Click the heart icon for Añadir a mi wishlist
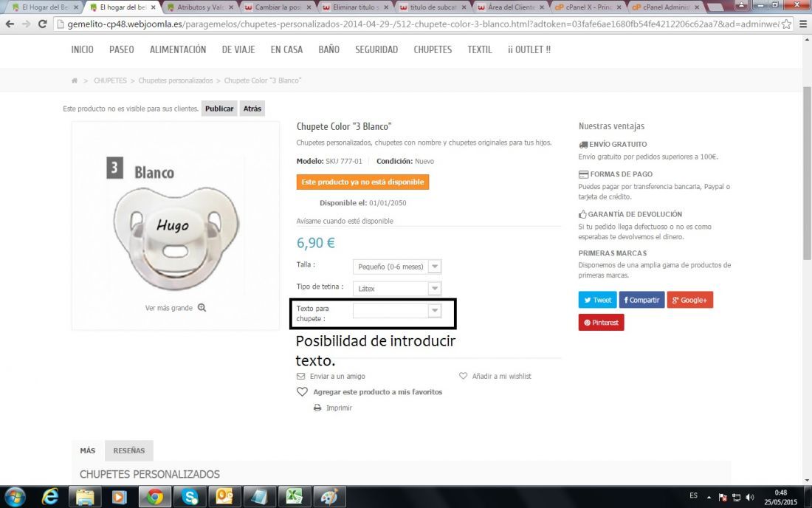Viewport: 812px width, 508px height. pos(463,376)
